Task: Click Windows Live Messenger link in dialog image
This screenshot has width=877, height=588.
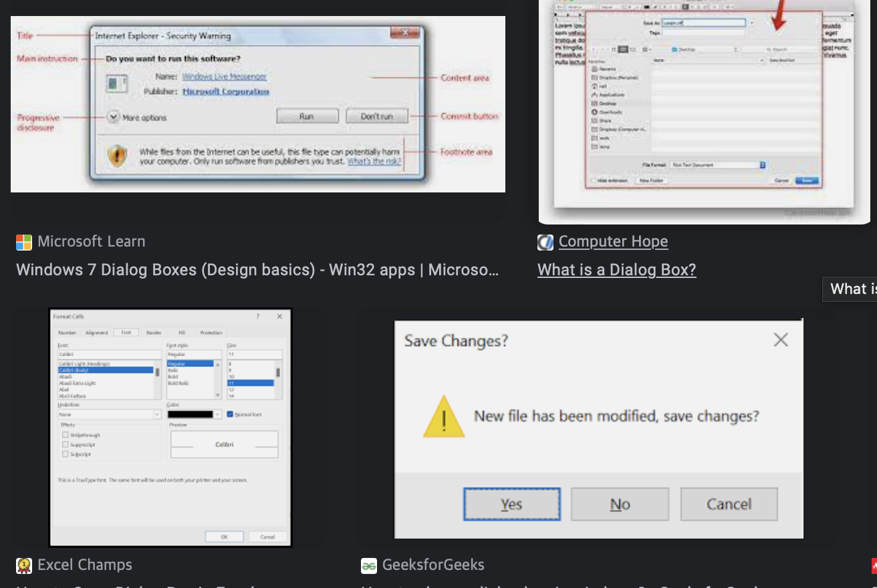Action: pos(225,77)
